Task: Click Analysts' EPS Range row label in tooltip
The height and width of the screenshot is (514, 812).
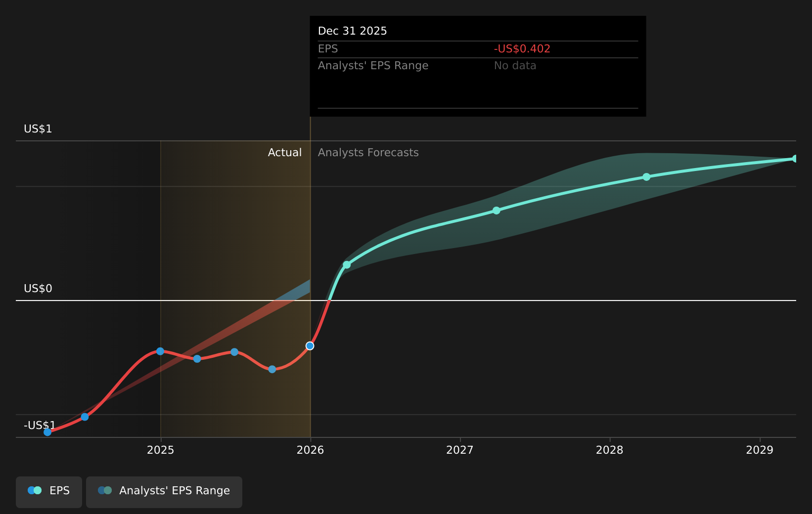Action: 373,66
